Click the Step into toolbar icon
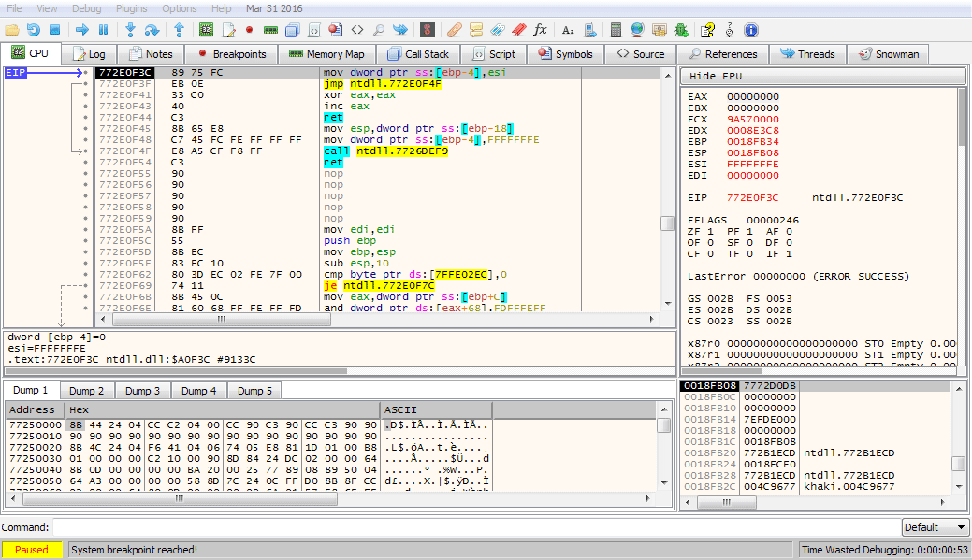The height and width of the screenshot is (560, 972). (x=130, y=30)
